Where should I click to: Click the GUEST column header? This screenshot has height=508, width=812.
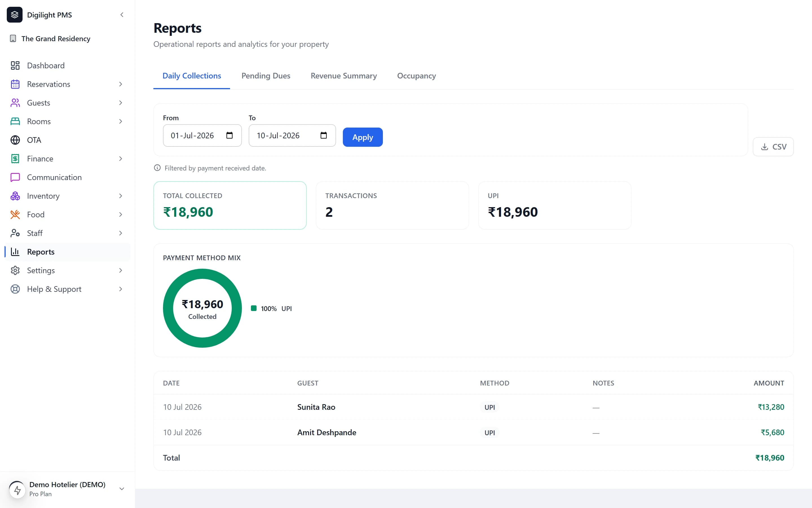(308, 383)
